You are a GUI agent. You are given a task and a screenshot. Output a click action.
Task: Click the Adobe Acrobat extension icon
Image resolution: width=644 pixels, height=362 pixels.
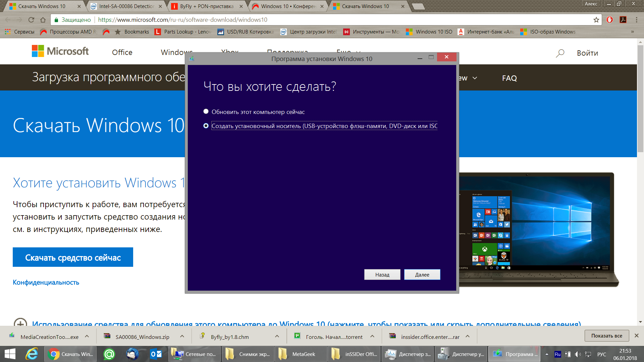(x=623, y=20)
